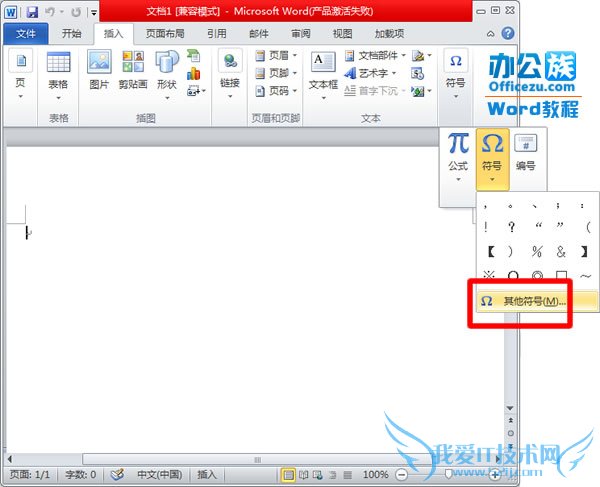This screenshot has width=600, height=487.
Task: Open the 文档部件 quick parts dropdown
Action: 375,56
